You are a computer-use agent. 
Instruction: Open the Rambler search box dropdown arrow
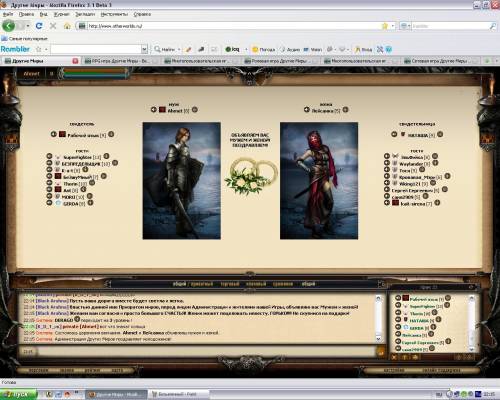tap(144, 49)
